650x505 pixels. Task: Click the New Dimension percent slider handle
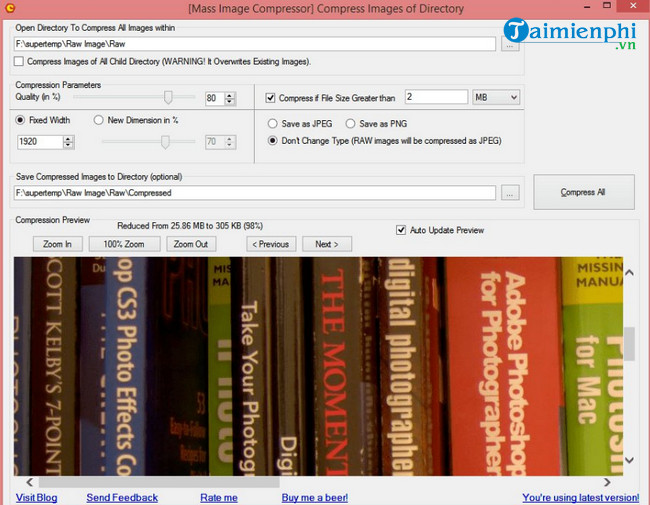click(165, 142)
